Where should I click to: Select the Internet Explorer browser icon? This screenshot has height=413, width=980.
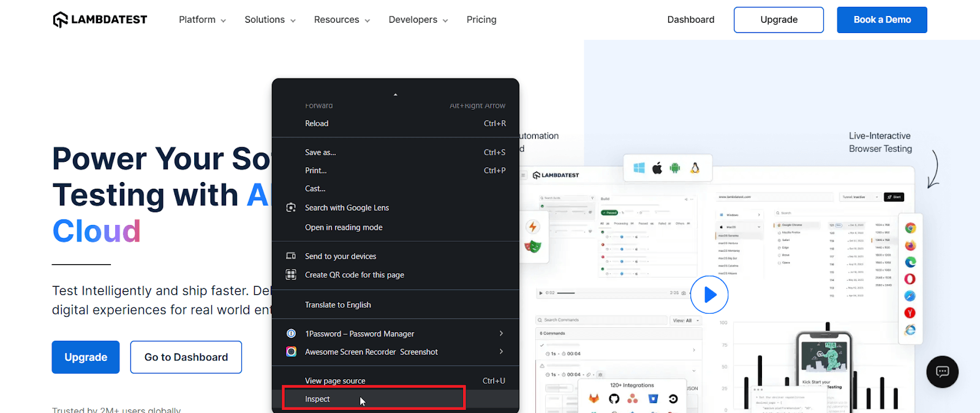tap(910, 330)
